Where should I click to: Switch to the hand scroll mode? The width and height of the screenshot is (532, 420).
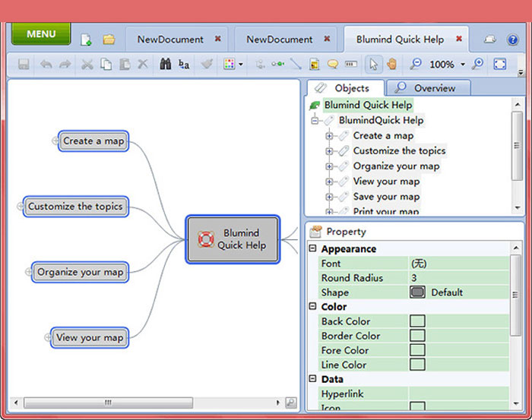(392, 64)
